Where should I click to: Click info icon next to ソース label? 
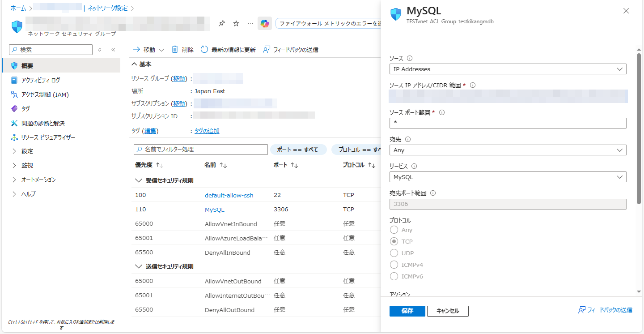(410, 58)
